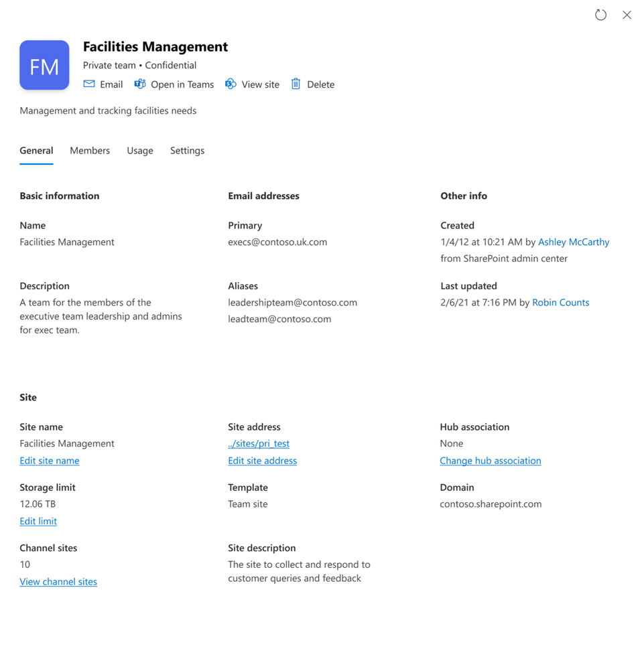Click the Facilities Management title heading
The width and height of the screenshot is (644, 669).
(x=155, y=46)
